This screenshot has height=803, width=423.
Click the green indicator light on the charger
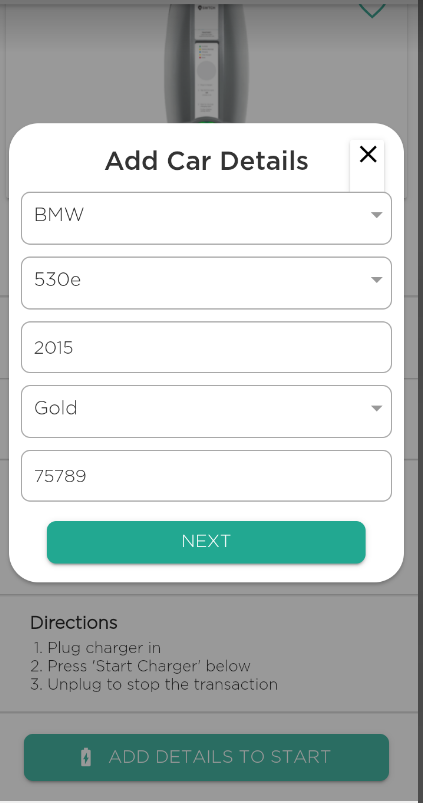click(206, 120)
